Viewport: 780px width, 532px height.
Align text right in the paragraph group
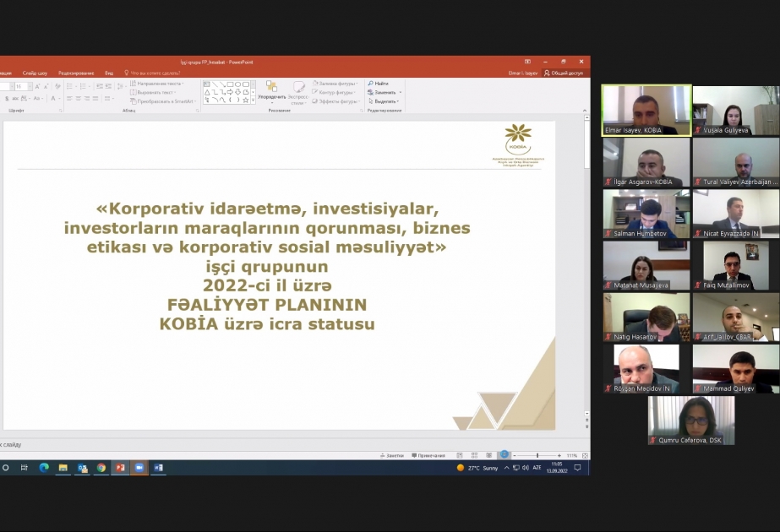click(x=87, y=99)
